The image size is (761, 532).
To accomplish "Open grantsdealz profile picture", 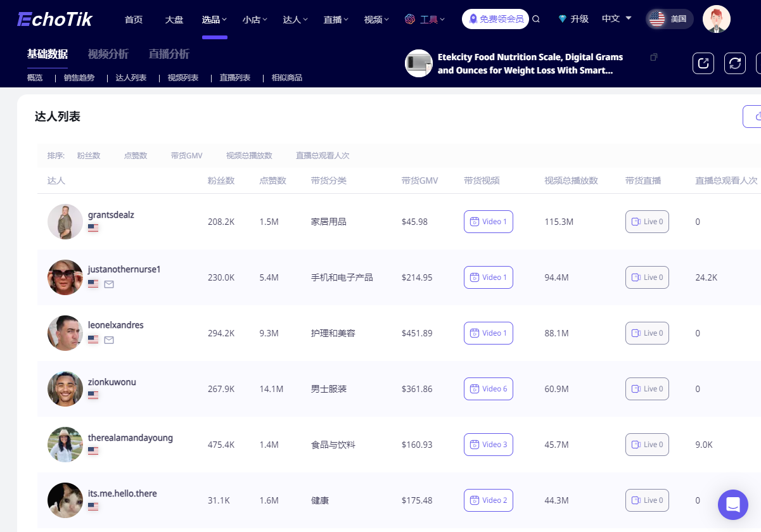I will click(65, 222).
